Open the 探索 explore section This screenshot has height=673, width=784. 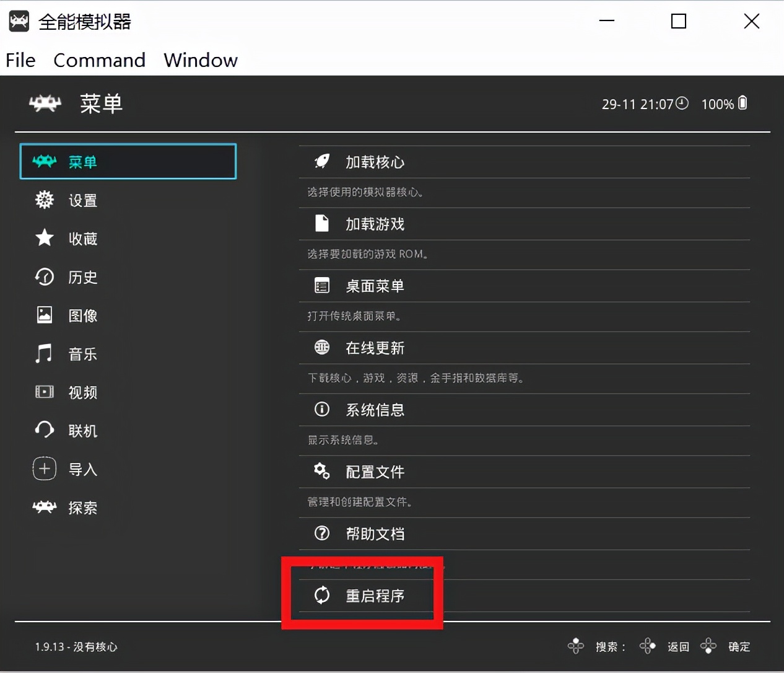point(82,508)
